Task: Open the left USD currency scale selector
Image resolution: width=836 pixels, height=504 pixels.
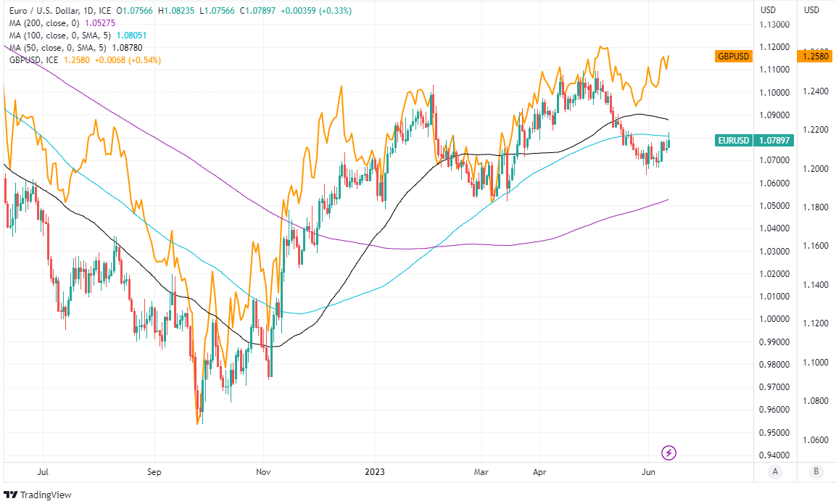Action: click(x=768, y=10)
